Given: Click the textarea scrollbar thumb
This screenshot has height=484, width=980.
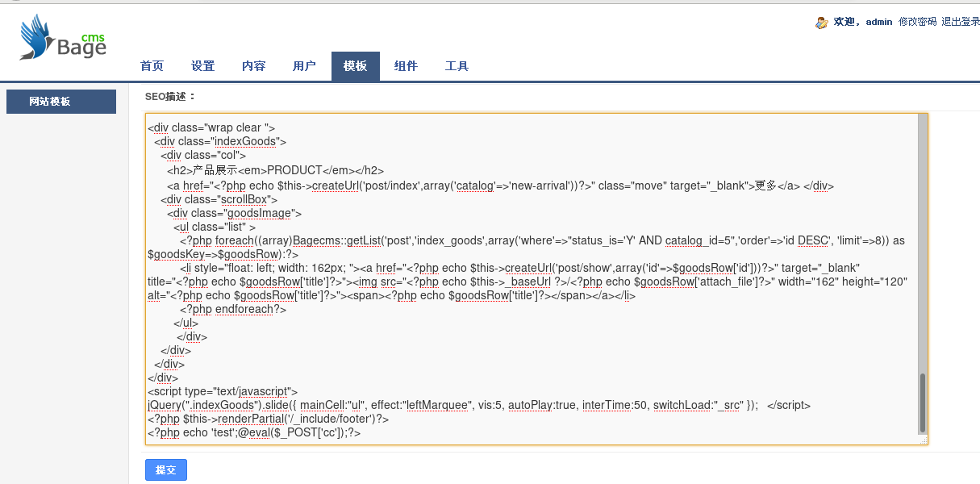Looking at the screenshot, I should tap(923, 403).
